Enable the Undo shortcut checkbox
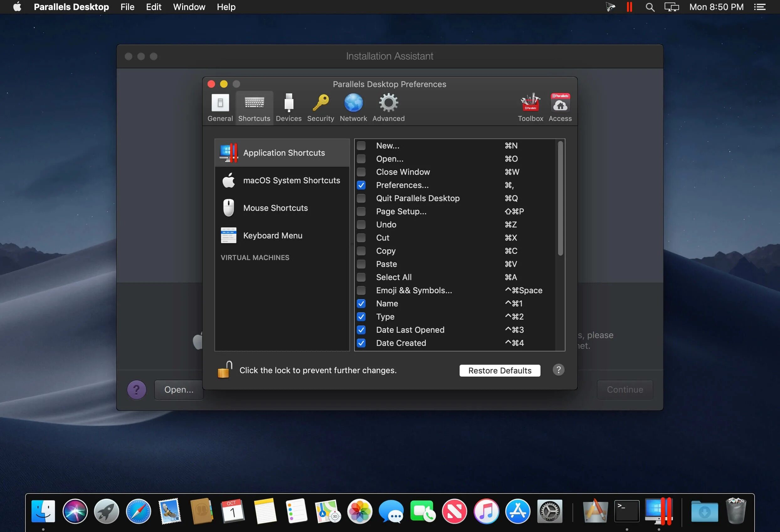This screenshot has height=532, width=780. click(x=361, y=224)
